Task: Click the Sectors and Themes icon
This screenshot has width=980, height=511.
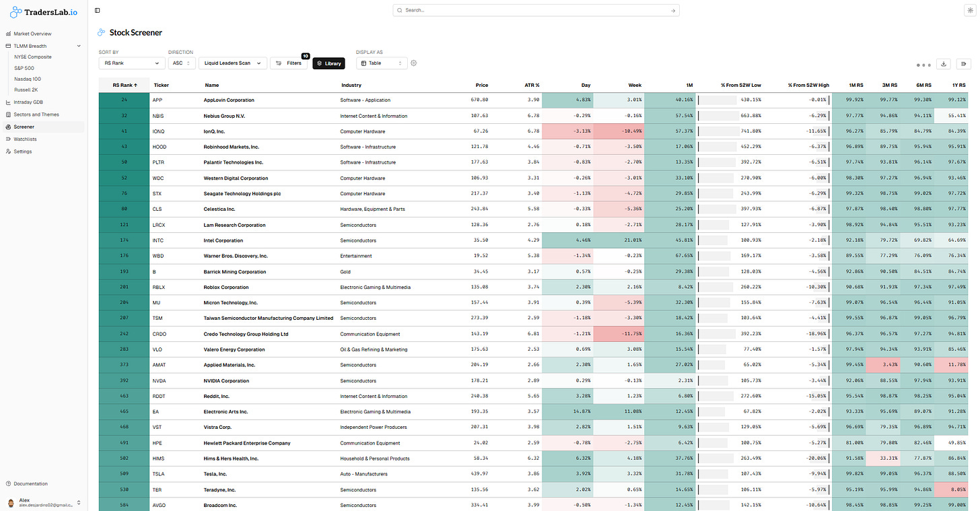Action: [8, 114]
